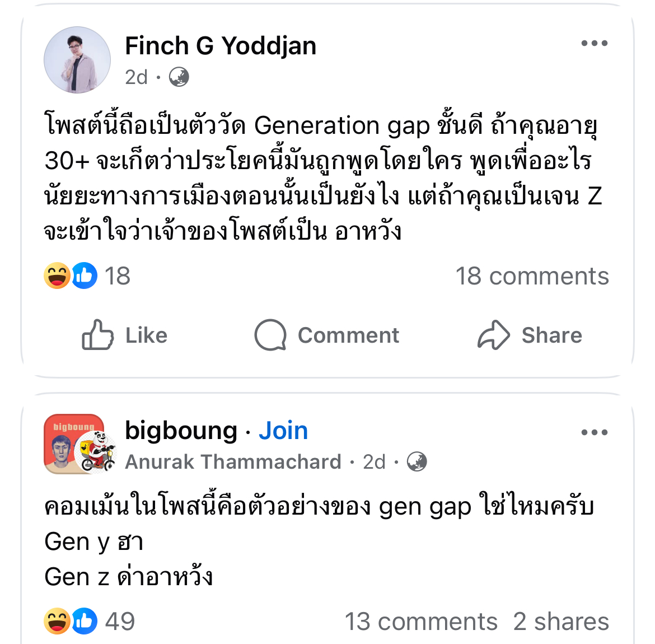This screenshot has width=655, height=644.
Task: Click the globe privacy icon on bigboung post
Action: click(417, 462)
